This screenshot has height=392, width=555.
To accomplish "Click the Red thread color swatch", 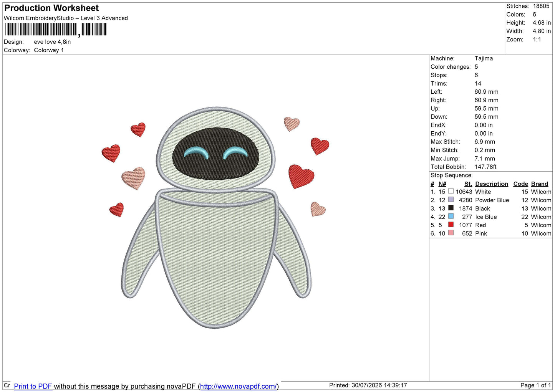I will coord(451,225).
